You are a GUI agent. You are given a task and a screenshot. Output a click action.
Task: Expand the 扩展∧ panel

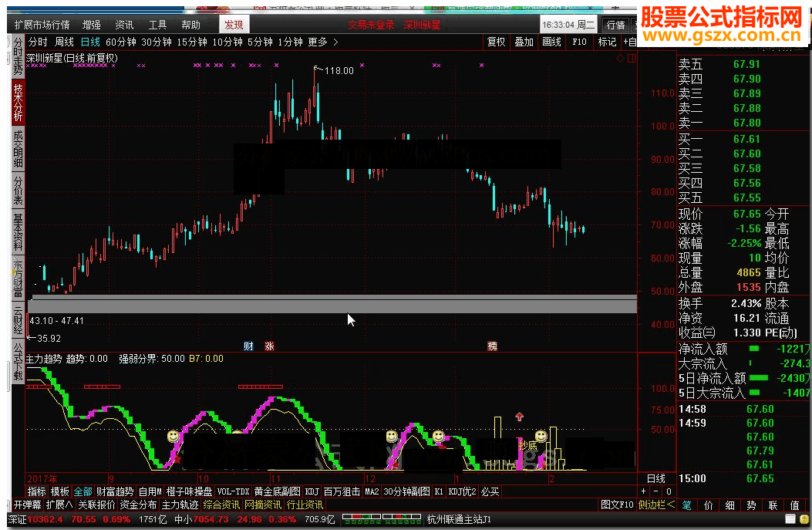pyautogui.click(x=59, y=505)
